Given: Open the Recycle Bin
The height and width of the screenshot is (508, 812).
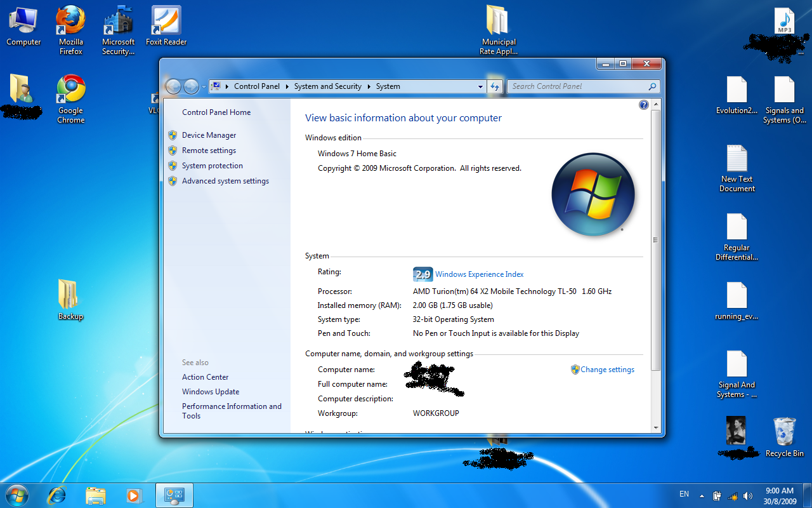Looking at the screenshot, I should tap(784, 432).
